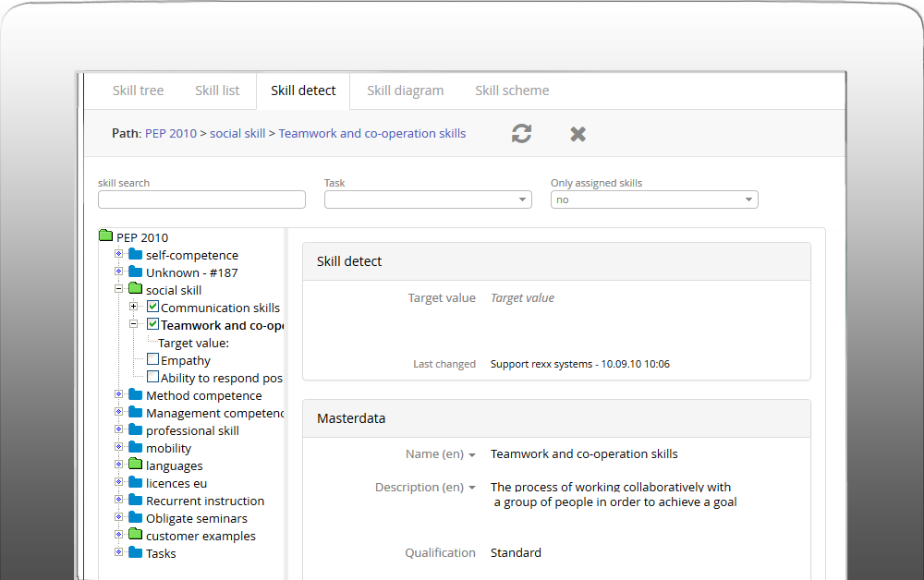924x580 pixels.
Task: Expand the mobility tree node
Action: click(x=118, y=447)
